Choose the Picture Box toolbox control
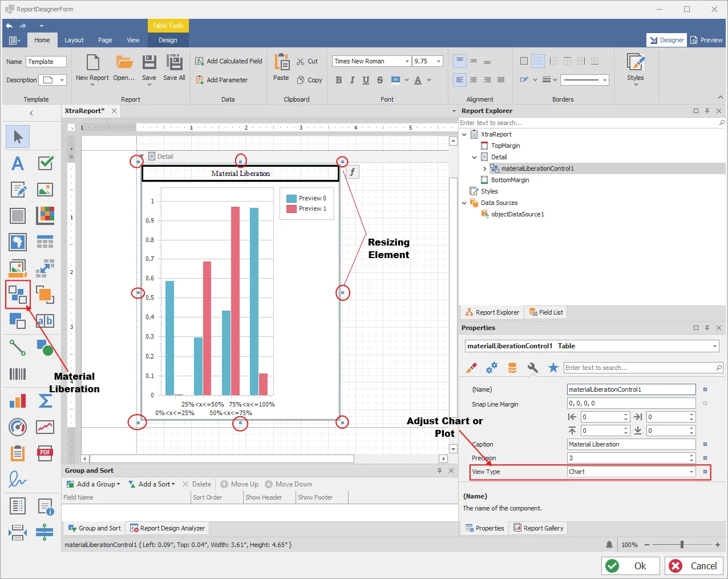The image size is (728, 579). (45, 190)
